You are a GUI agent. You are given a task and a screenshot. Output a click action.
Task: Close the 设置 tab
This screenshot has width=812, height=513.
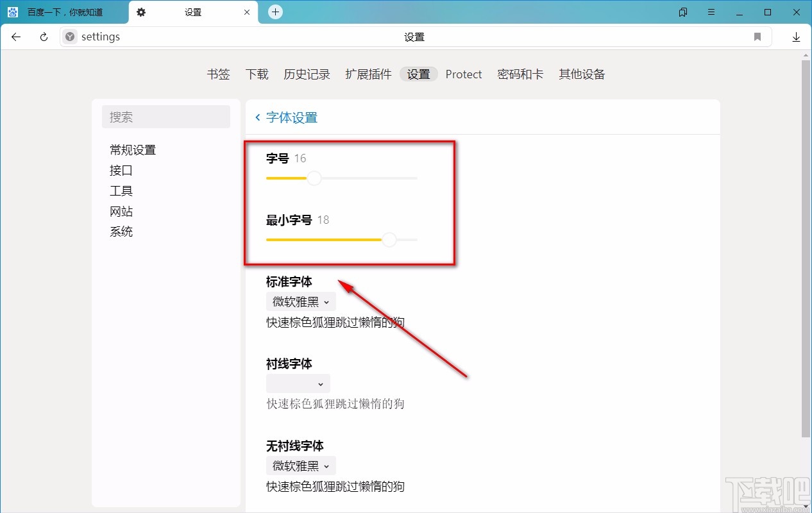(x=246, y=12)
